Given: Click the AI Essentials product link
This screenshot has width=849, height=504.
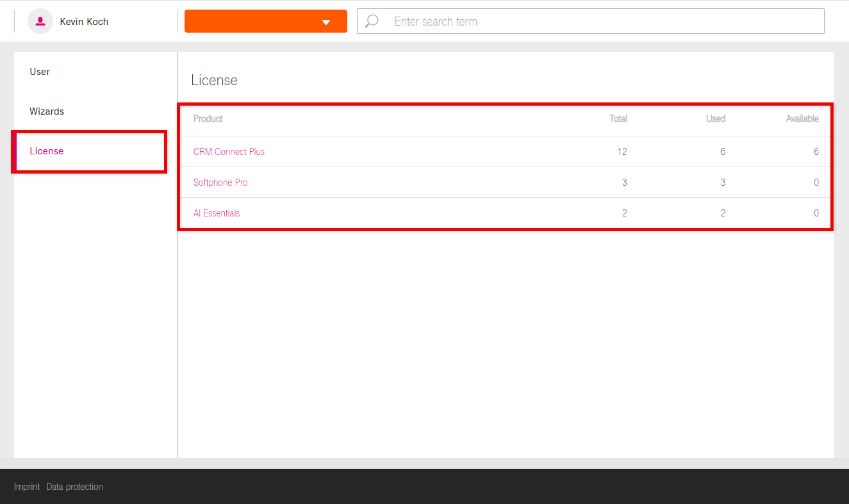Looking at the screenshot, I should click(x=217, y=213).
